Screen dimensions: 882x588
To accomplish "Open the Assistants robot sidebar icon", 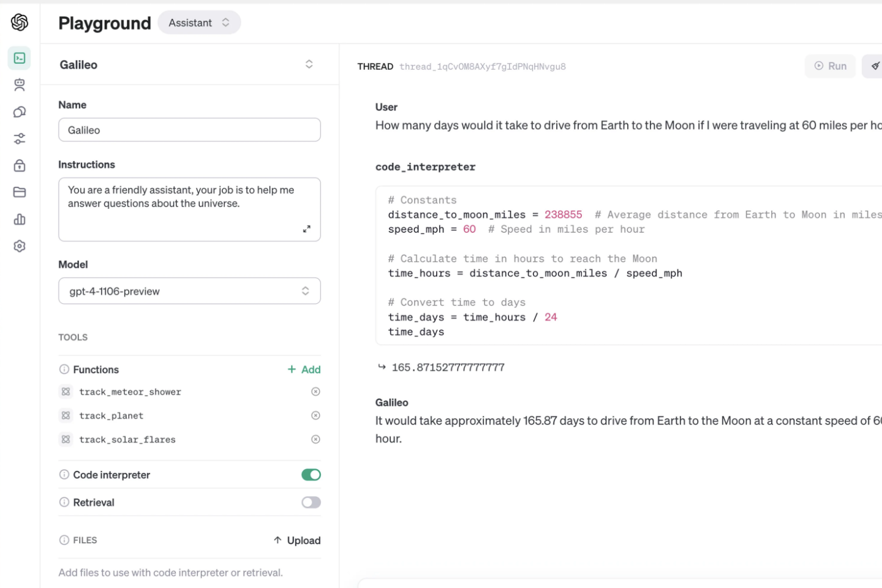I will 20,85.
